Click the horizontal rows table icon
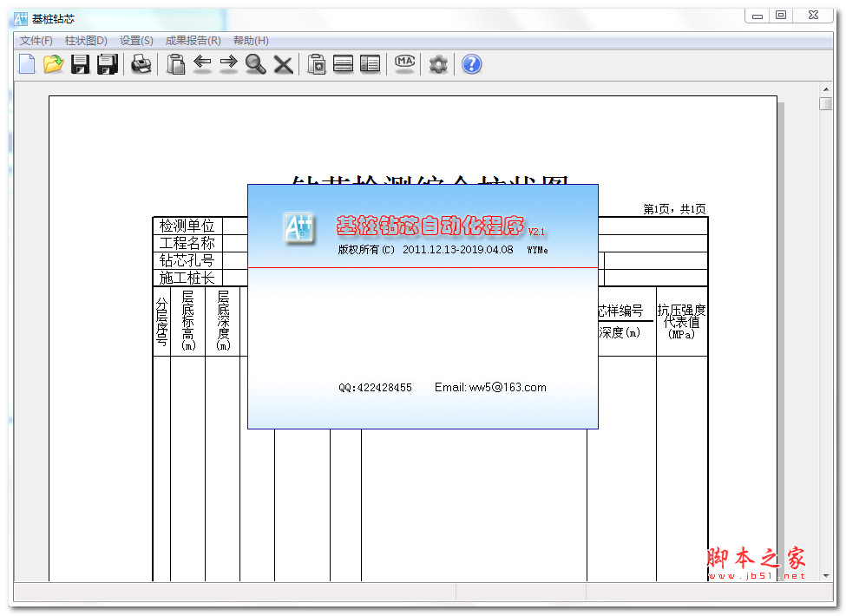 pos(343,64)
